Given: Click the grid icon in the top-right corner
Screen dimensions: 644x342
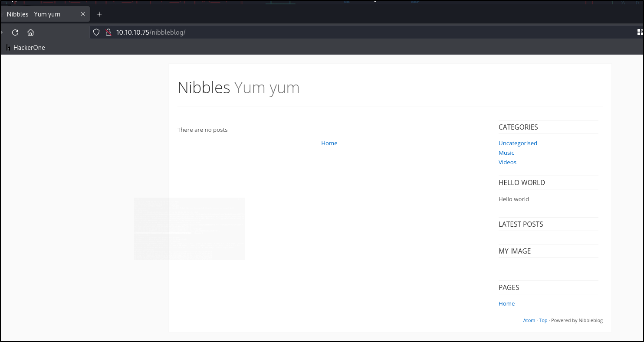Looking at the screenshot, I should tap(640, 32).
